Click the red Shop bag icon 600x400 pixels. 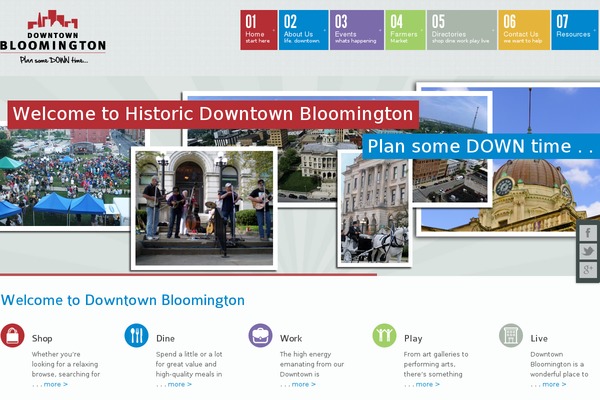(12, 335)
